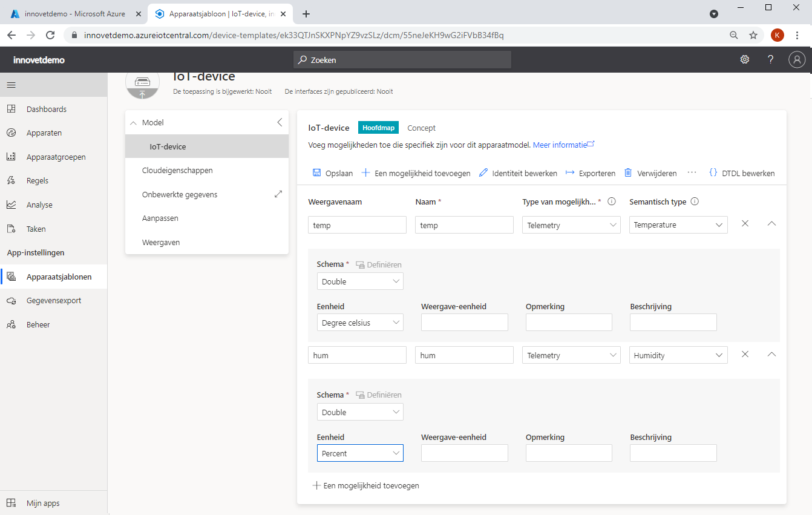Viewport: 812px width, 515px height.
Task: Click the Beheer sidebar icon
Action: click(x=11, y=324)
